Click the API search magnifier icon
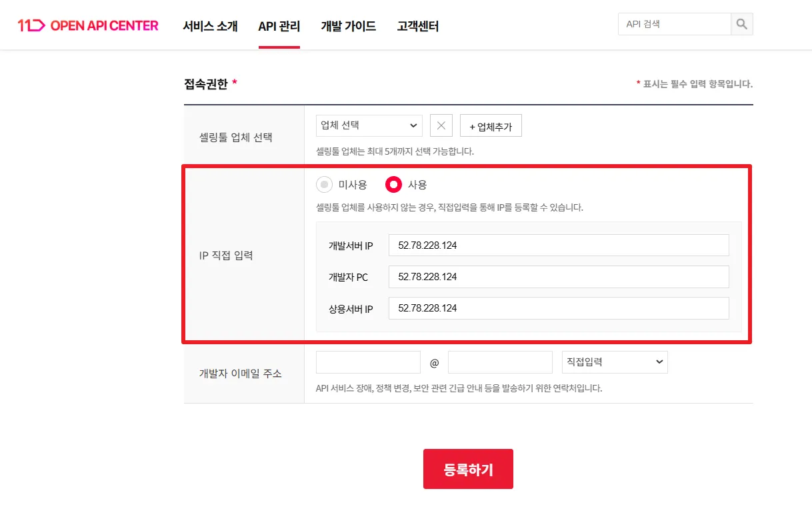This screenshot has width=812, height=521. 741,25
